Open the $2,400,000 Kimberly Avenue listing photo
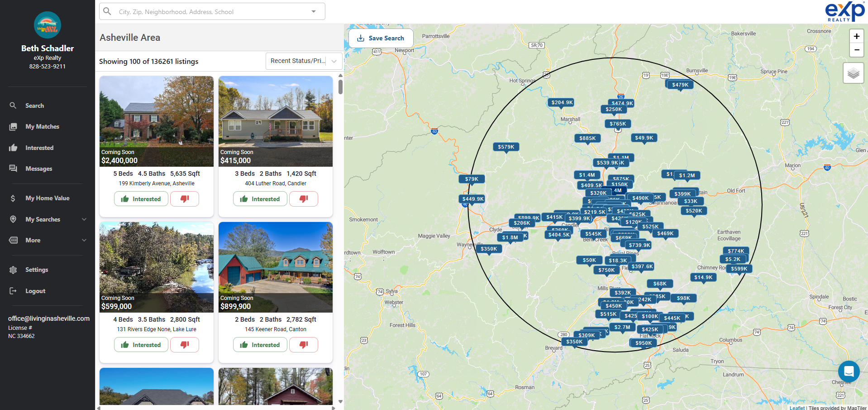Screen dimensions: 868x410 pyautogui.click(x=157, y=121)
